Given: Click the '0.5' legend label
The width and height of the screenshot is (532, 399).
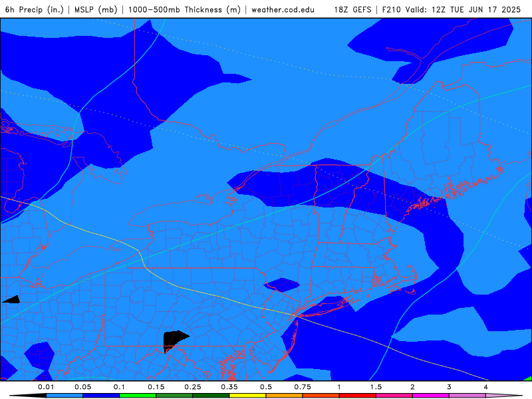Looking at the screenshot, I should pos(266,387).
